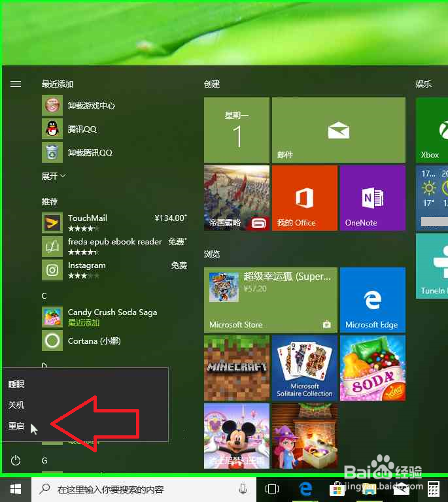Click the letter C index header
Screen dimensions: 448x502
(x=44, y=296)
